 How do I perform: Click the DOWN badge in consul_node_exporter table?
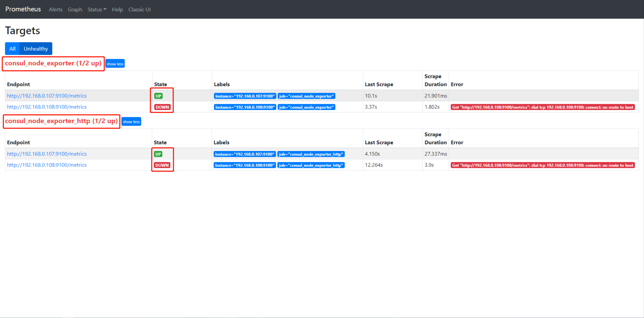tap(162, 107)
